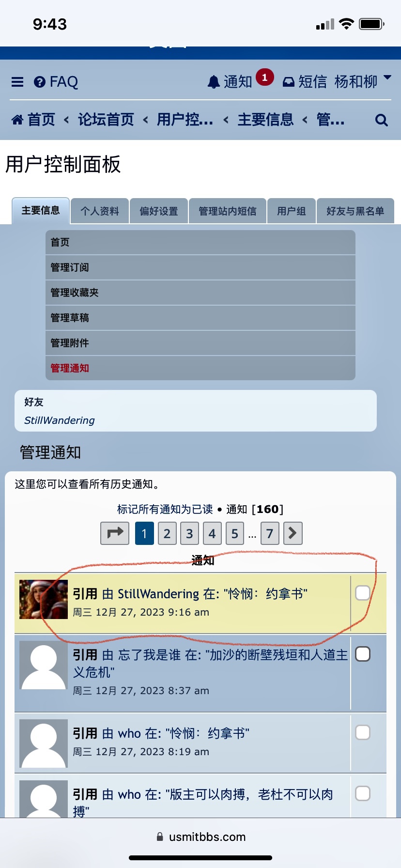The image size is (401, 868).
Task: Go to 首页 via the house icon
Action: click(17, 119)
